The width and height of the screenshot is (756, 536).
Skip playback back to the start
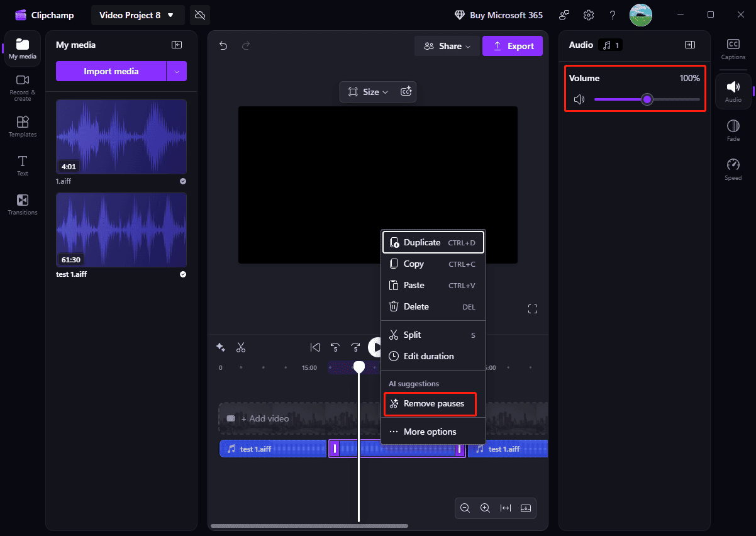[x=315, y=347]
